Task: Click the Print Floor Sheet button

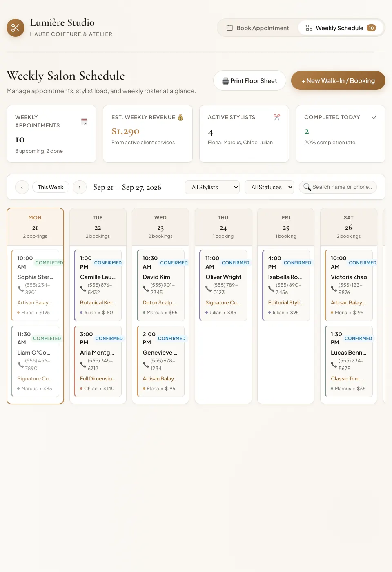Action: point(249,80)
